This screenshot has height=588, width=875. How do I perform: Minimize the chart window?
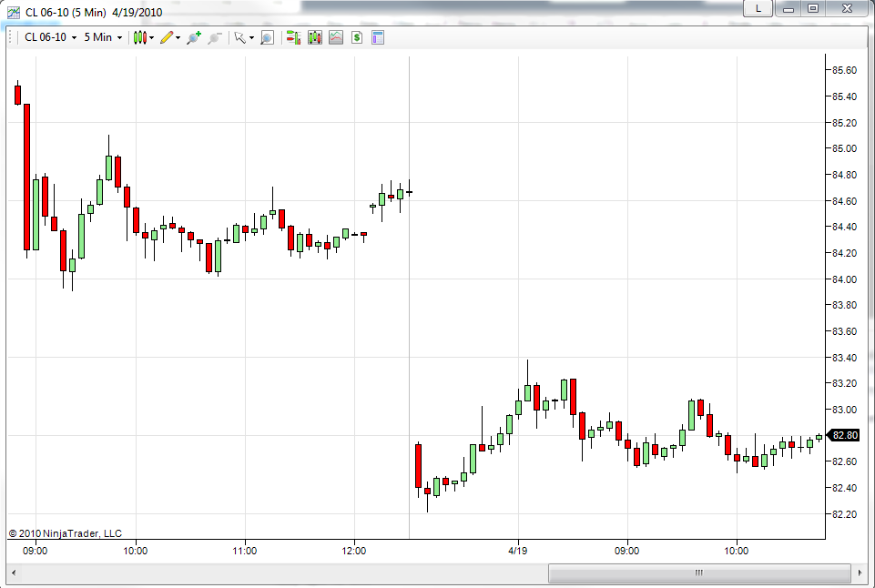[788, 8]
